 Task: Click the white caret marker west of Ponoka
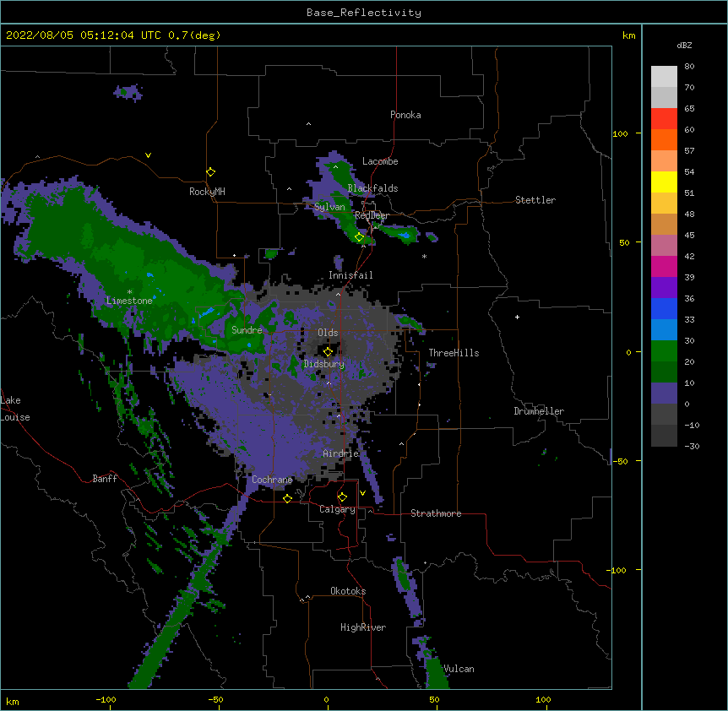pyautogui.click(x=309, y=124)
